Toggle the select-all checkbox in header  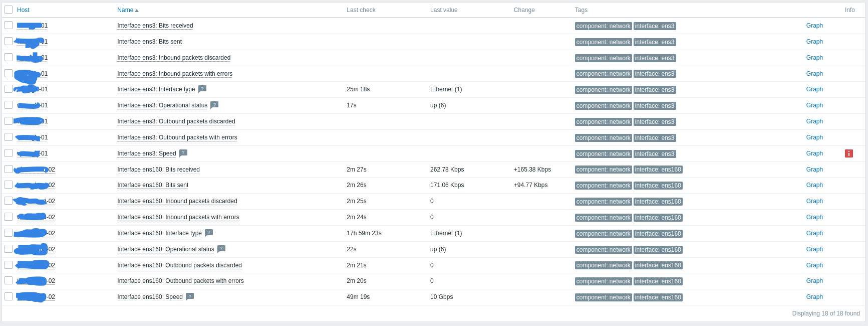(x=9, y=10)
